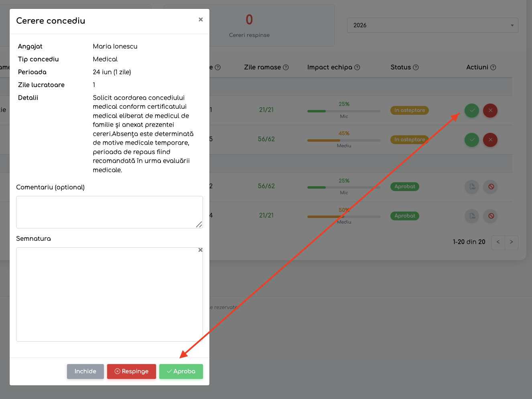
Task: Reject the second pending request, 45% impact row
Action: pyautogui.click(x=490, y=140)
